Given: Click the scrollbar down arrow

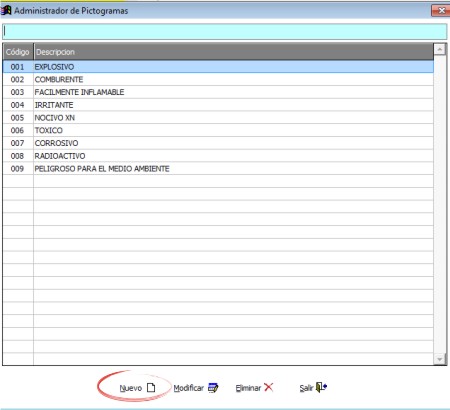Looking at the screenshot, I should pos(440,359).
